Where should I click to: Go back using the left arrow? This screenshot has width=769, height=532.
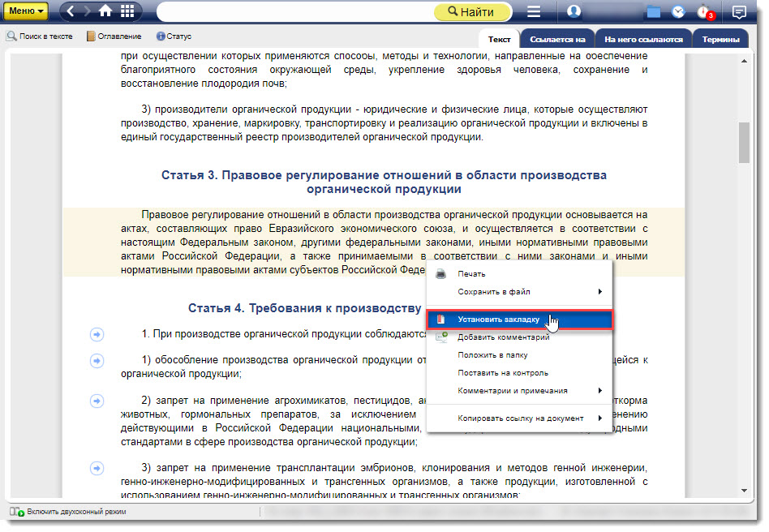[71, 11]
